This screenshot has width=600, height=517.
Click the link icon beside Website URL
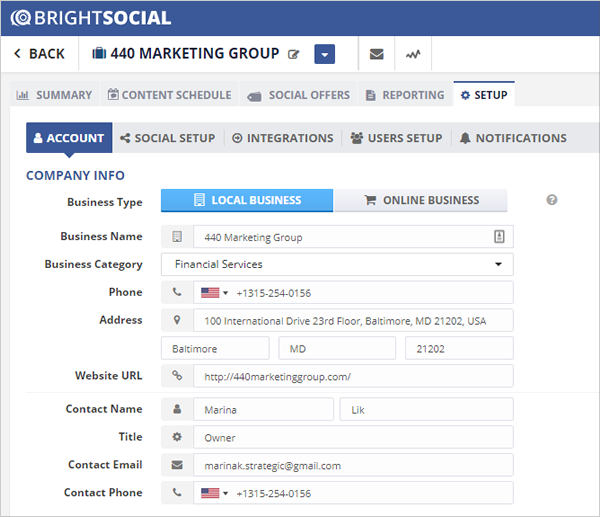click(x=177, y=377)
